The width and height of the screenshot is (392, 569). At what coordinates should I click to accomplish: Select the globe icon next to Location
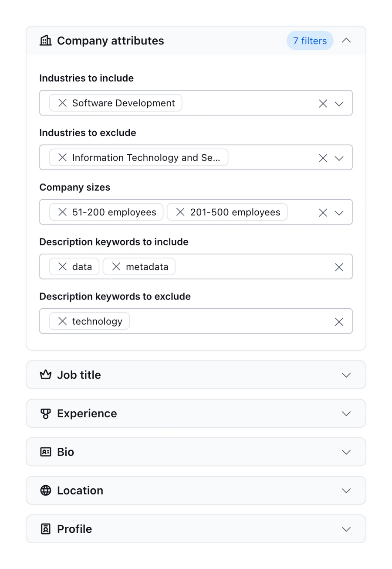[45, 490]
